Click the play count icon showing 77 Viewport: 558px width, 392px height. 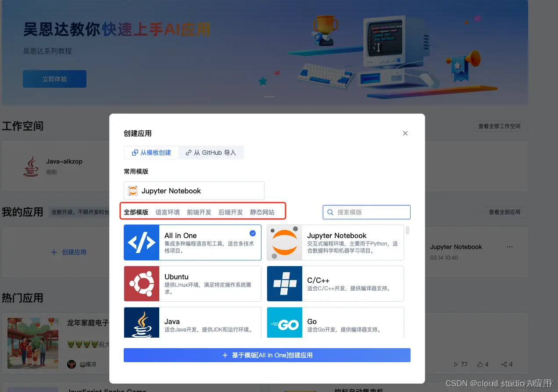tap(456, 364)
